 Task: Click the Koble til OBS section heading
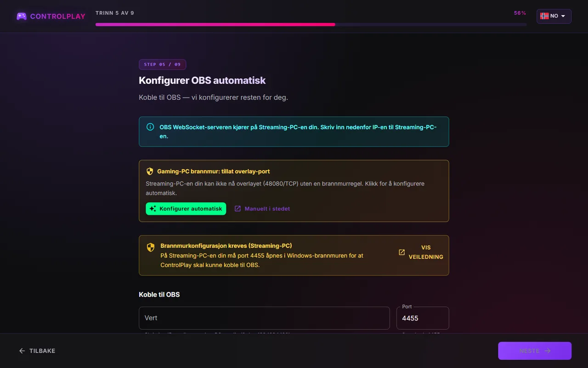pos(159,294)
